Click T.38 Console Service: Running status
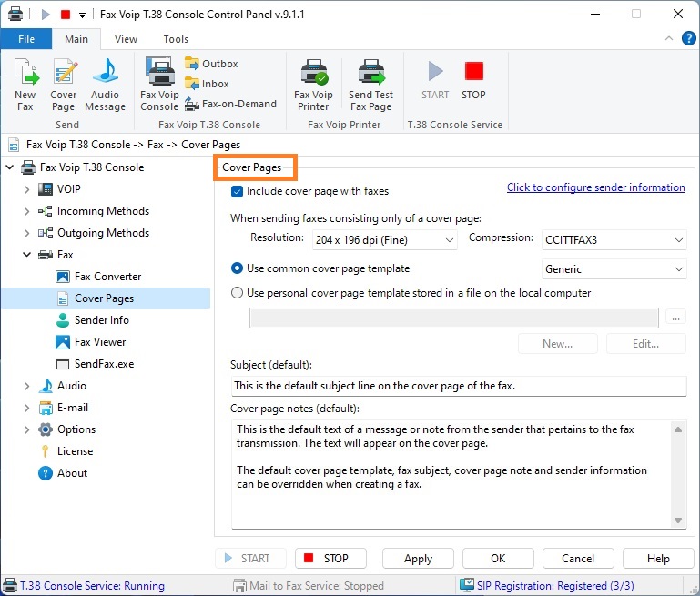 84,585
